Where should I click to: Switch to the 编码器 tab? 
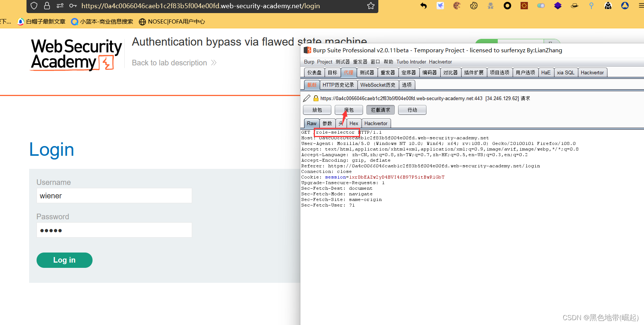pos(430,72)
